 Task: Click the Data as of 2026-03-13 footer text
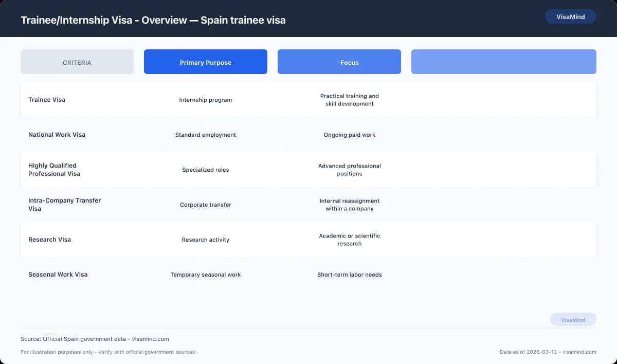(548, 352)
